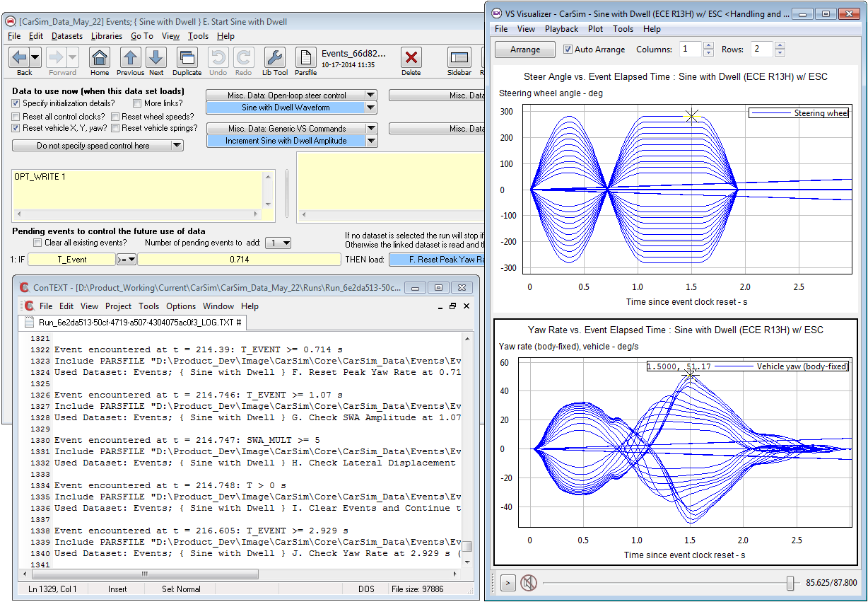868x602 pixels.
Task: Delete the dataset with red X icon
Action: pyautogui.click(x=411, y=57)
